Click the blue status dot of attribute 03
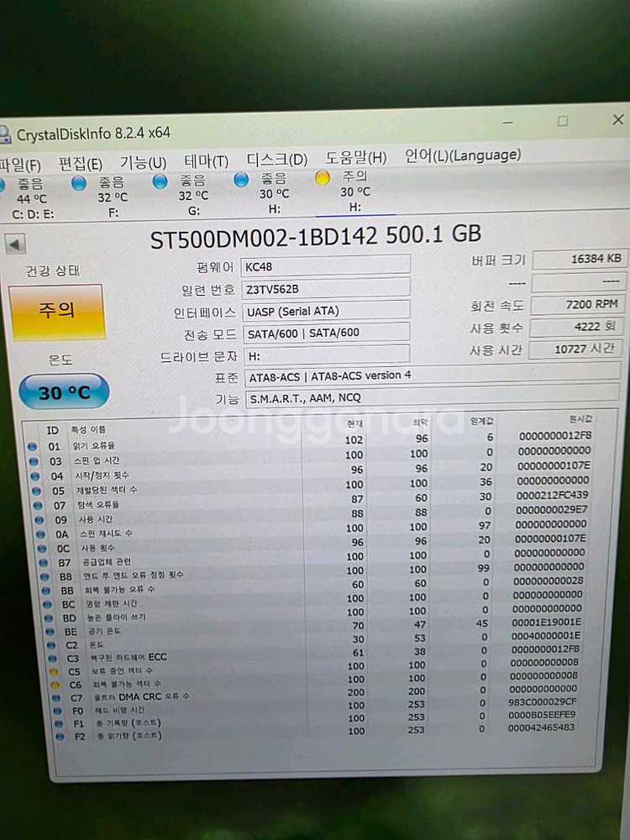Image resolution: width=630 pixels, height=840 pixels. point(34,461)
